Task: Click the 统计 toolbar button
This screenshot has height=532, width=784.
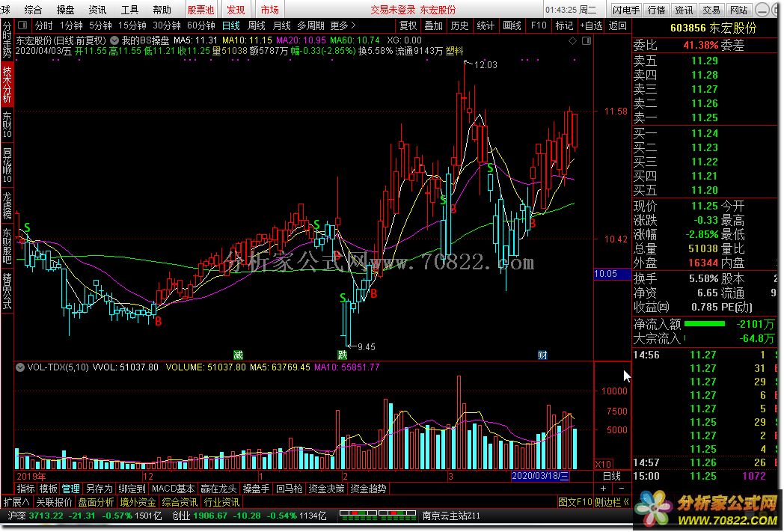Action: (486, 25)
